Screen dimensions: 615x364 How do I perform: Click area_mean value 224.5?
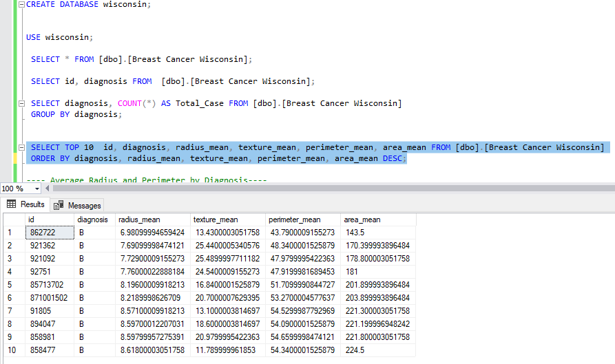pyautogui.click(x=379, y=350)
